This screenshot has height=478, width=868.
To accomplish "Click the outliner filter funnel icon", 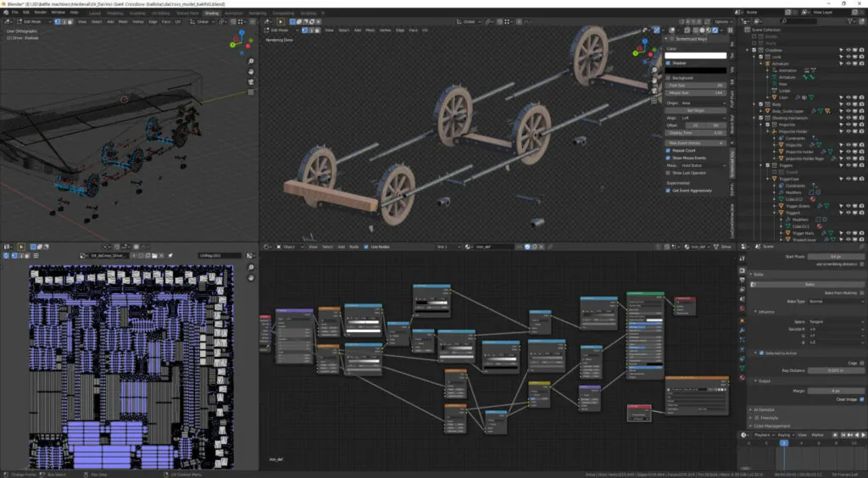I will coord(850,21).
